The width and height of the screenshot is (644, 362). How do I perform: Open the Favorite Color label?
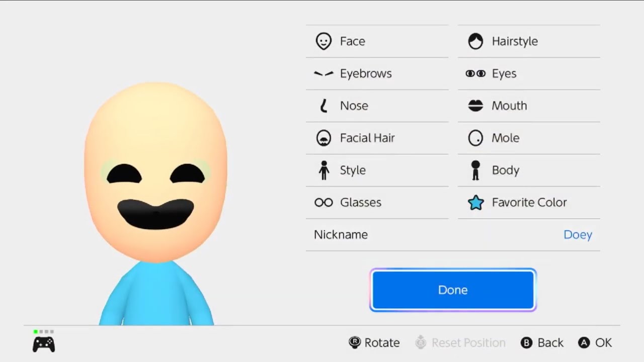pos(529,202)
